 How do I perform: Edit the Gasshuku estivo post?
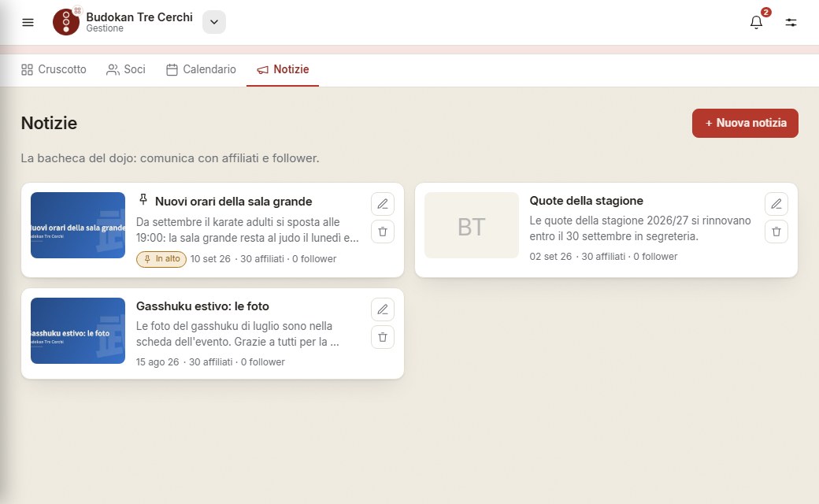click(x=383, y=309)
